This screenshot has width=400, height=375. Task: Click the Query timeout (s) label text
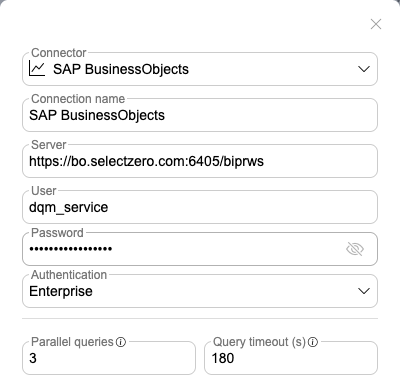coord(259,342)
